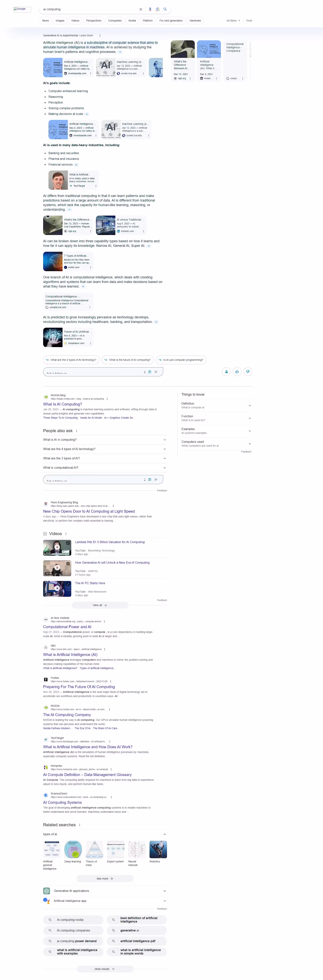Select the News filter chip
The width and height of the screenshot is (323, 980).
pyautogui.click(x=46, y=21)
